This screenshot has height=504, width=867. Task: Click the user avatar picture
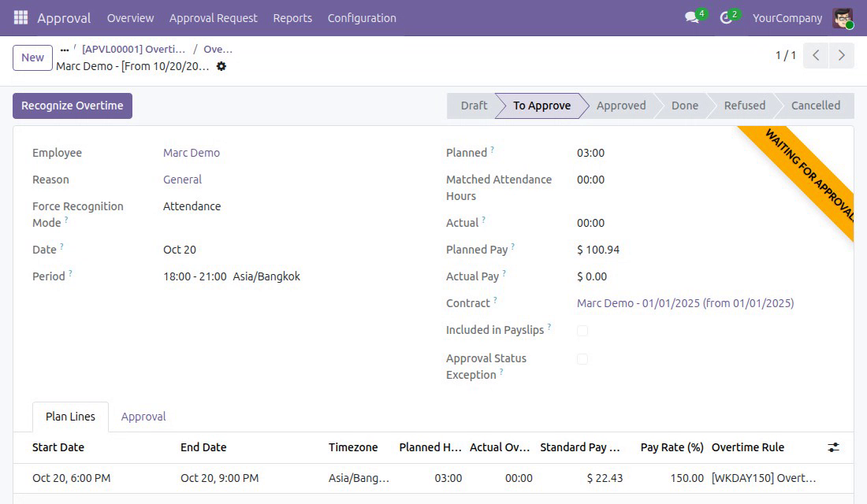843,18
